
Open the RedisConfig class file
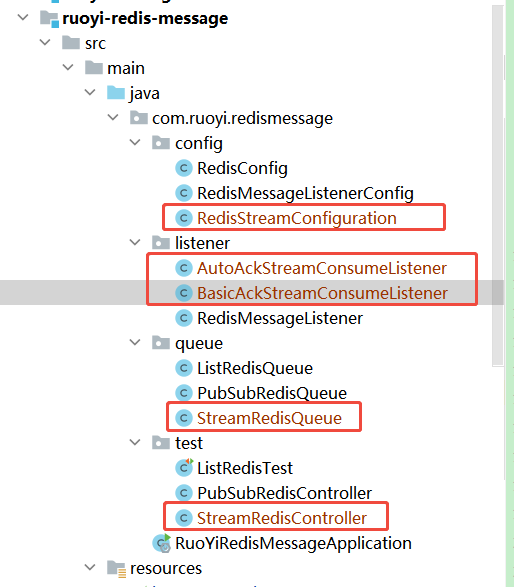(242, 168)
